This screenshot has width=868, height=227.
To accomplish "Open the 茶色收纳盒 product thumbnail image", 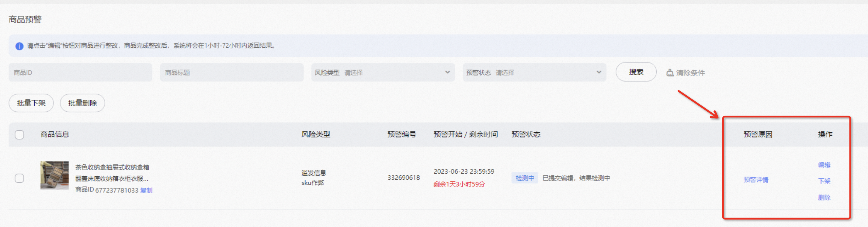I will (x=54, y=175).
